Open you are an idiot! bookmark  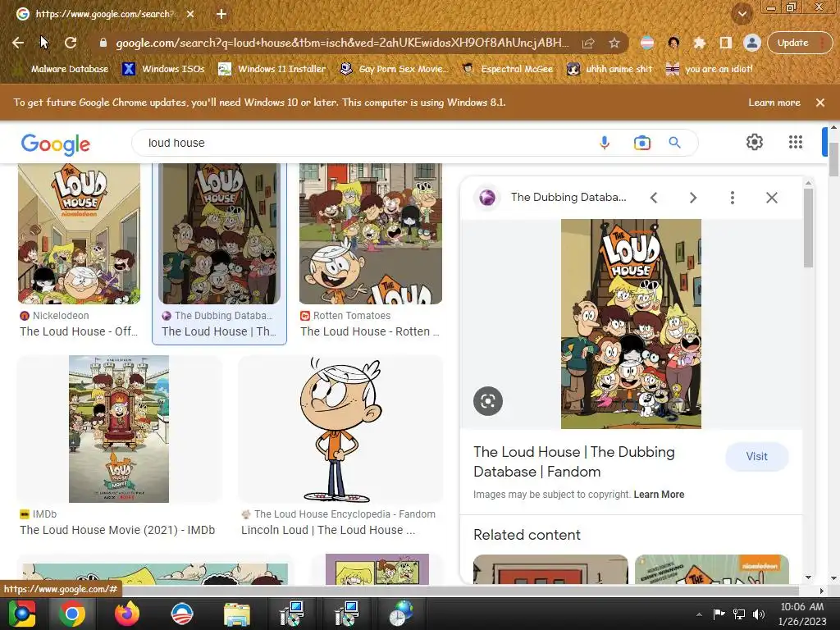point(710,69)
